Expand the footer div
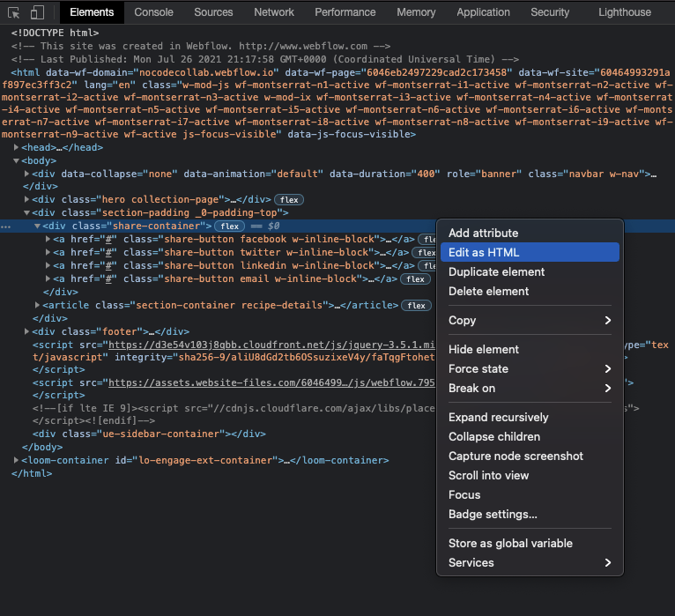The width and height of the screenshot is (675, 616). 26,331
